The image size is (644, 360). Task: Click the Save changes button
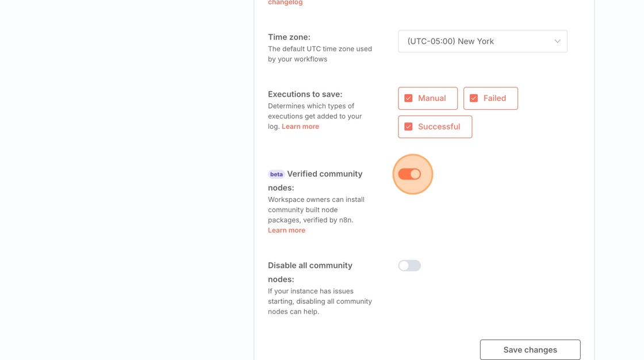pyautogui.click(x=530, y=350)
